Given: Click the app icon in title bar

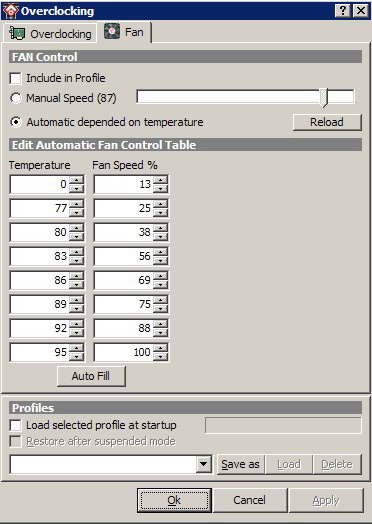Looking at the screenshot, I should coord(10,11).
